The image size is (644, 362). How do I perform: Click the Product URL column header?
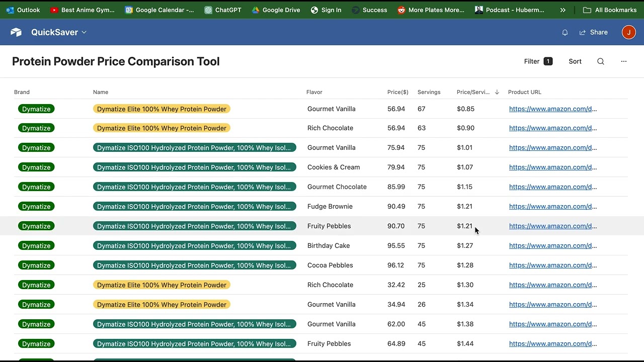(525, 92)
